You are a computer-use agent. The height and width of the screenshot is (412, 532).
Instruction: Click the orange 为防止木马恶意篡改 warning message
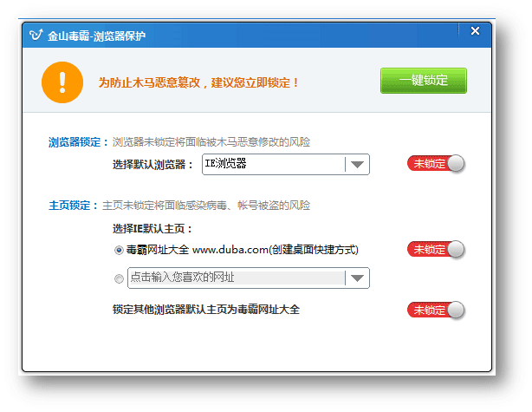(199, 82)
